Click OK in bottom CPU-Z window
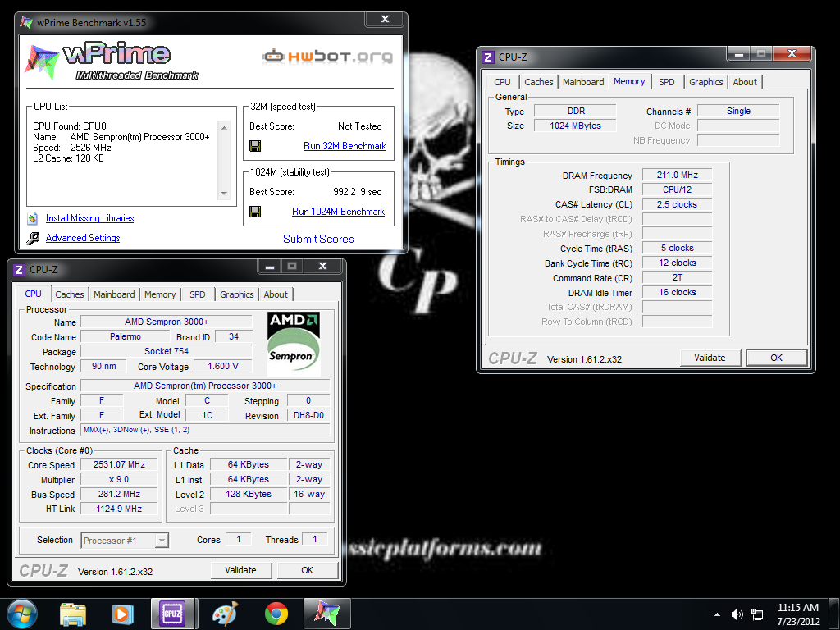 [307, 571]
